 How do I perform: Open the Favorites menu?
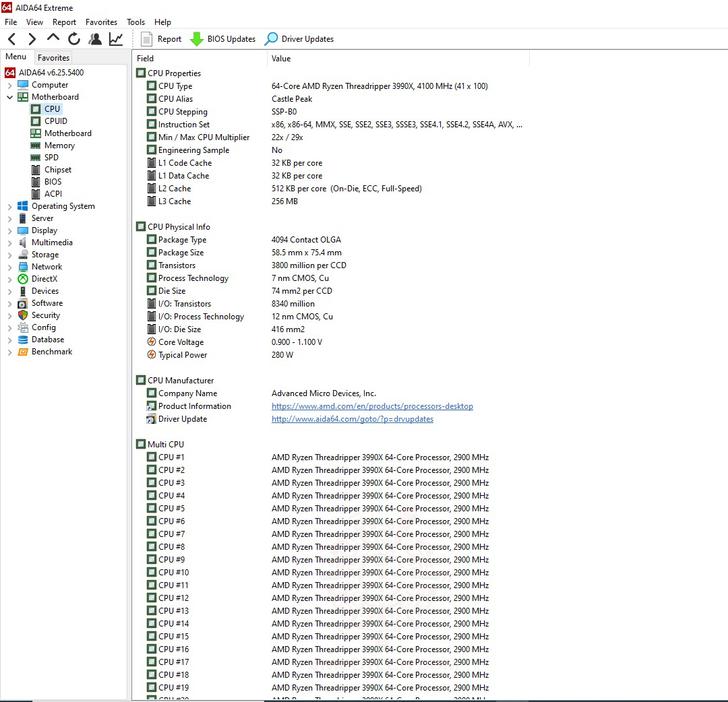(101, 22)
